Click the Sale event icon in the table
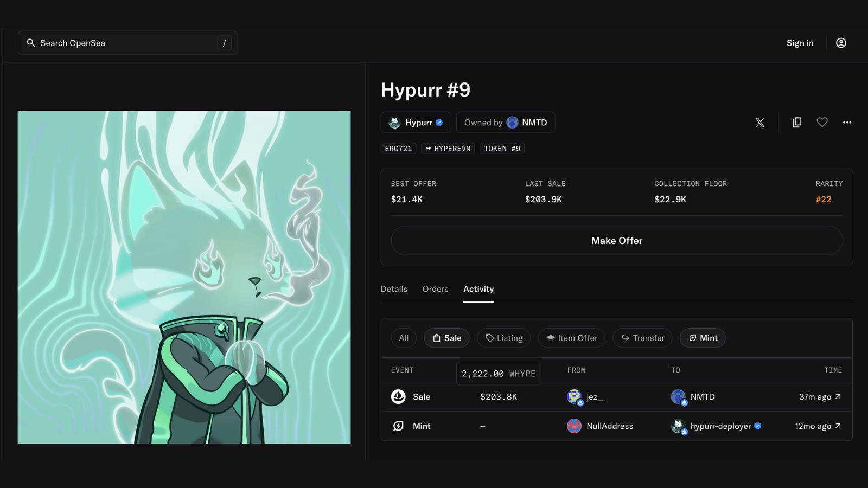 (x=398, y=397)
